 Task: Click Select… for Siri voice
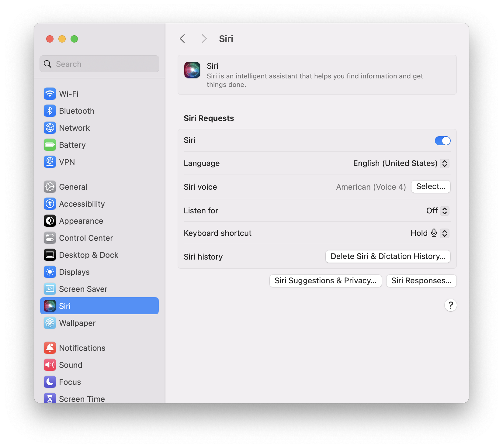tap(431, 187)
